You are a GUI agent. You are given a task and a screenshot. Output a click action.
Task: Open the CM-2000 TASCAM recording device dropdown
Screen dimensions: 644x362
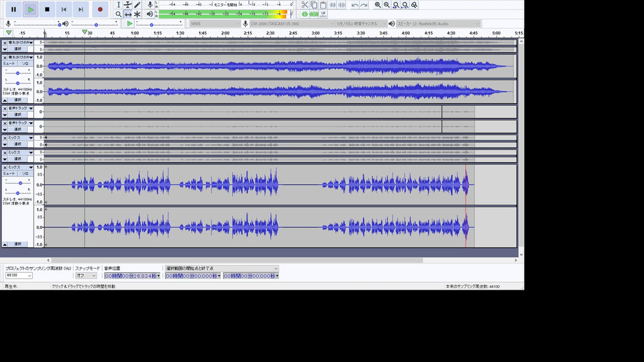292,24
